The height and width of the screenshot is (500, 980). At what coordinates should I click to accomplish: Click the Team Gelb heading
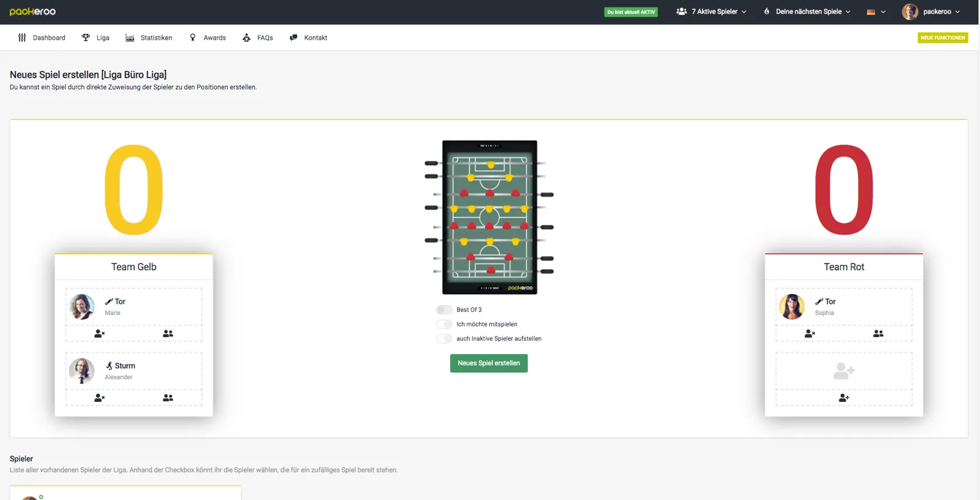coord(134,267)
